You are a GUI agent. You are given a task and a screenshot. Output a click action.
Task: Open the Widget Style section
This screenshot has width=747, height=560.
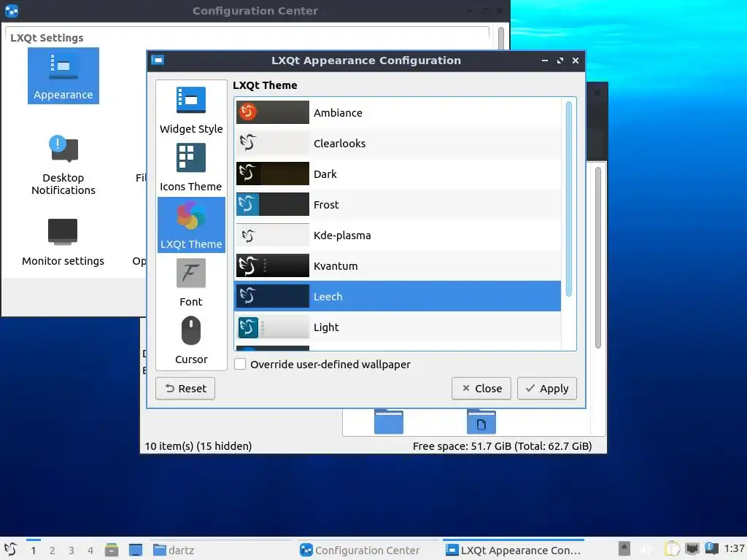pyautogui.click(x=191, y=110)
